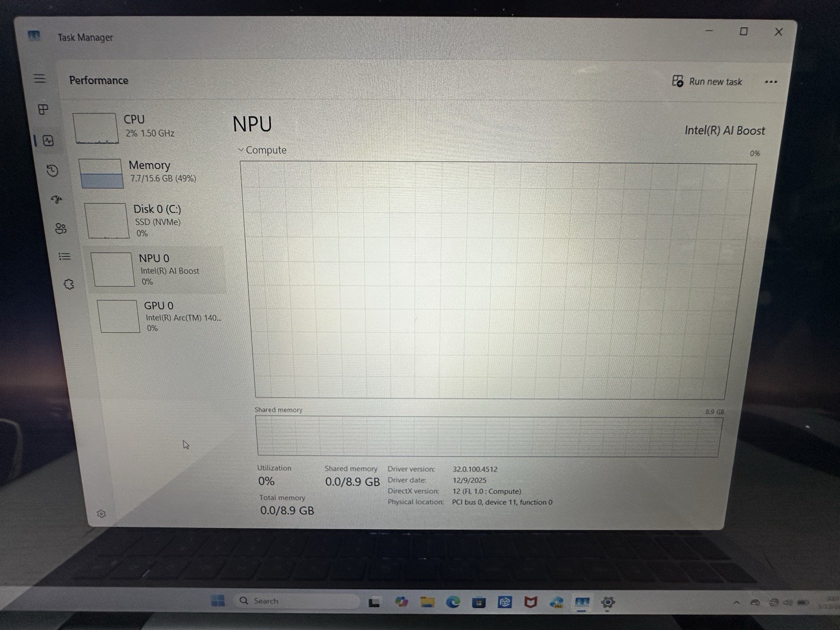Viewport: 840px width, 630px height.
Task: Open the Compute graph dropdown chevron
Action: [x=241, y=150]
